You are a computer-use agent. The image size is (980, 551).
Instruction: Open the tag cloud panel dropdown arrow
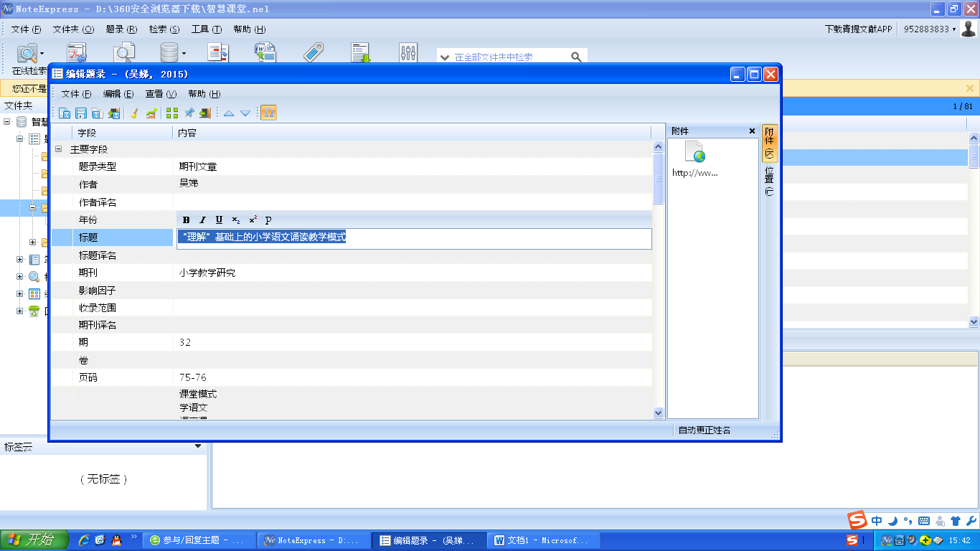[x=199, y=446]
